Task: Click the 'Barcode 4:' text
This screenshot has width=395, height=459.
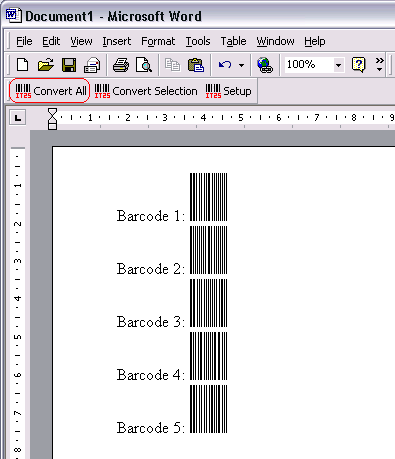Action: tap(150, 375)
